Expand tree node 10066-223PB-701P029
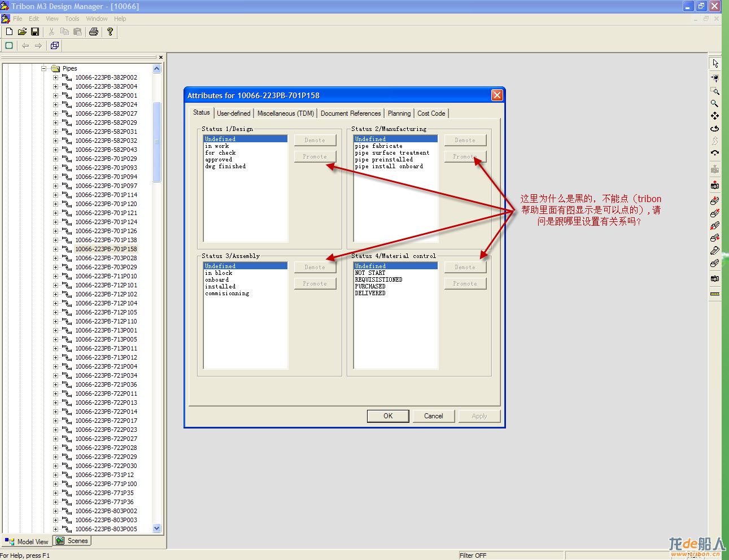The width and height of the screenshot is (729, 560). point(55,159)
